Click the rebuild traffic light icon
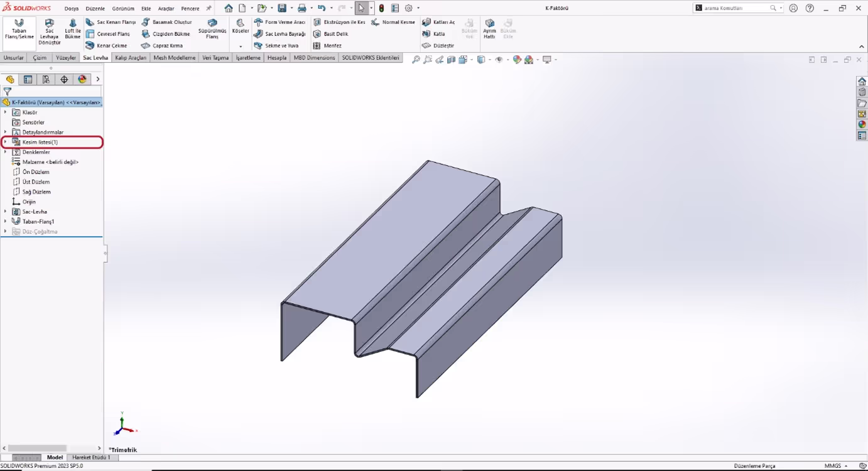868x471 pixels. pos(381,8)
